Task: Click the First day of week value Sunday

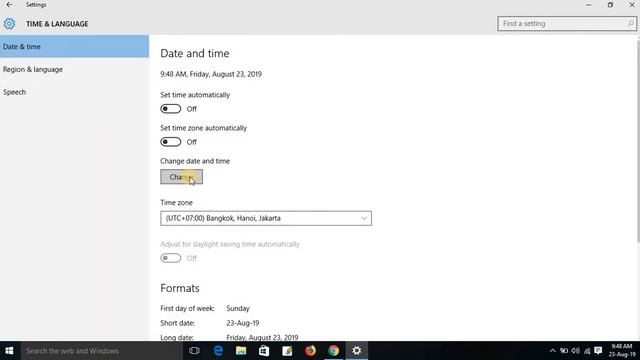Action: [238, 309]
